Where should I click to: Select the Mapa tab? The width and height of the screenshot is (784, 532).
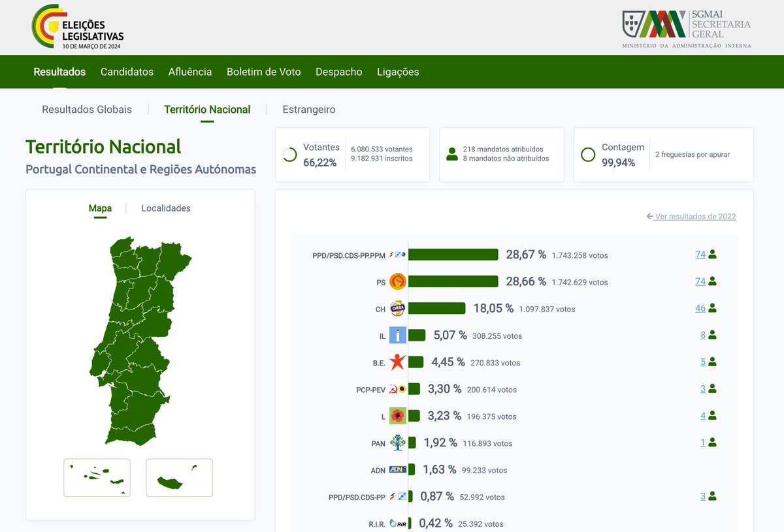click(100, 208)
